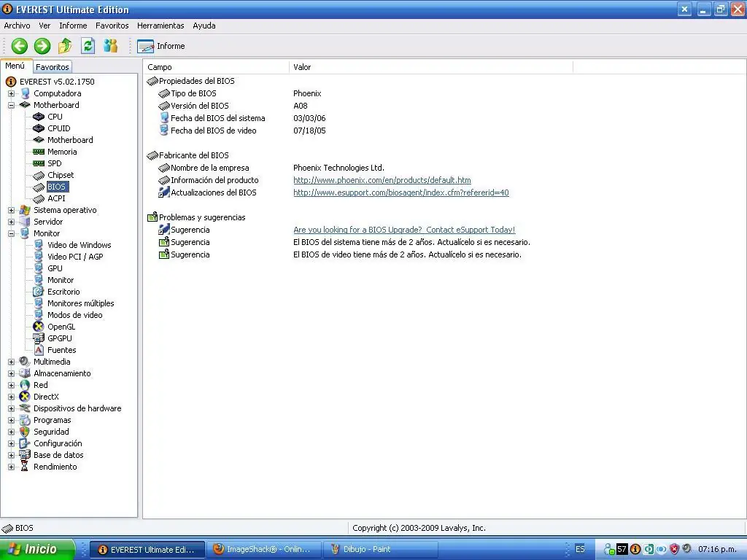
Task: Select the BIOS item in tree
Action: [56, 187]
